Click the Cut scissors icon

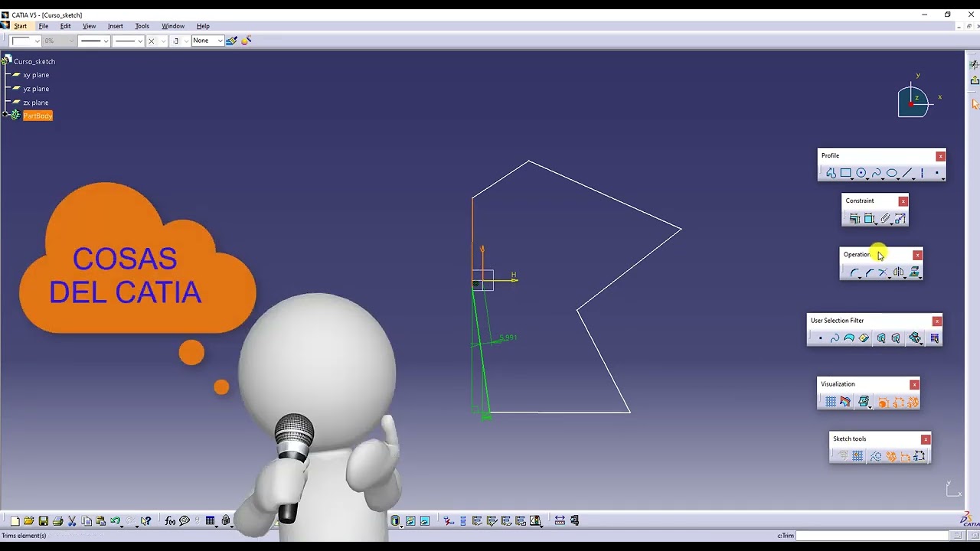point(72,521)
